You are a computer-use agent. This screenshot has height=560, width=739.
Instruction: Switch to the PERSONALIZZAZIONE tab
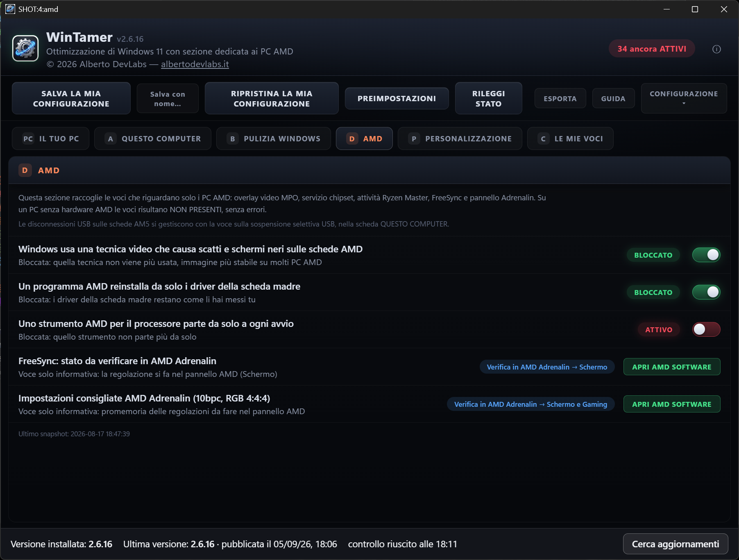(460, 138)
